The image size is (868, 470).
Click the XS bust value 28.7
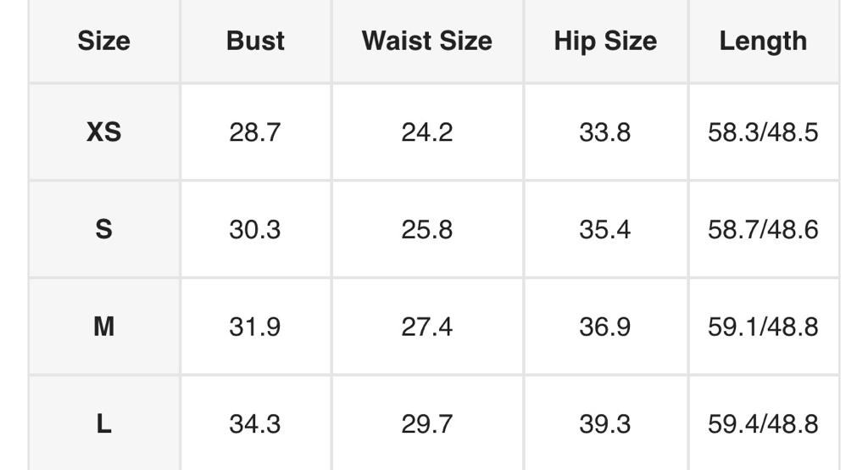(x=254, y=132)
